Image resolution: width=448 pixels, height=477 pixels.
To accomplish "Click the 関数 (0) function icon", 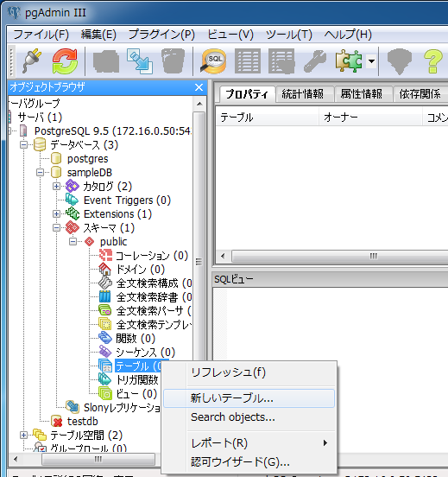I will (x=105, y=338).
